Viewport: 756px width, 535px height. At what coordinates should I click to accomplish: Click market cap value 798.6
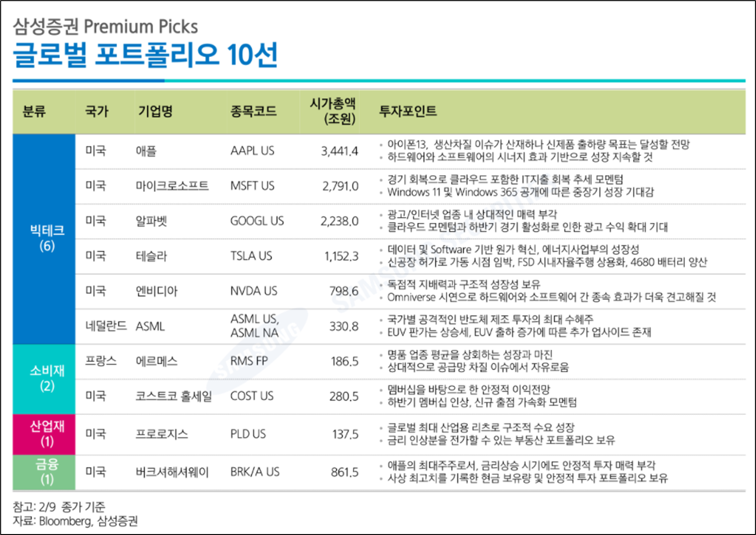344,291
